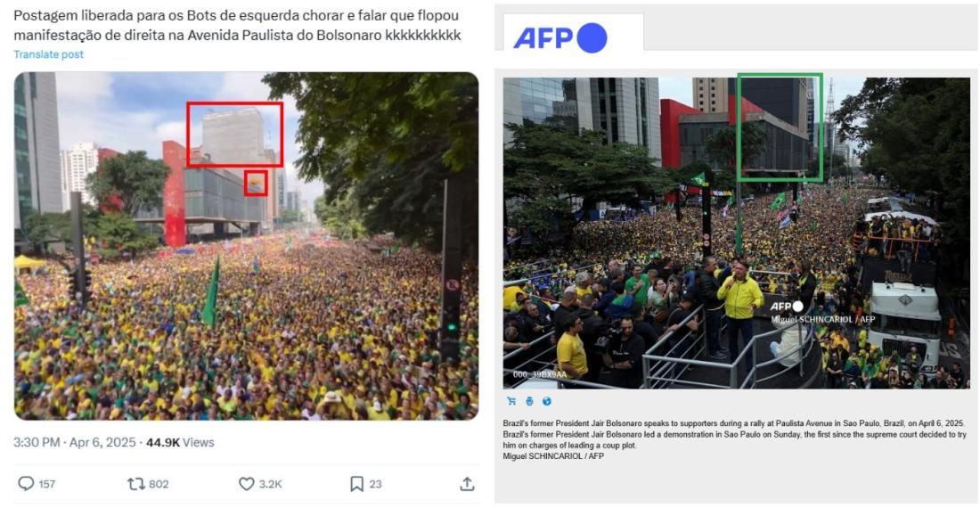Click the globe icon under AFP photo
Viewport: 980px width, 508px height.
click(547, 401)
